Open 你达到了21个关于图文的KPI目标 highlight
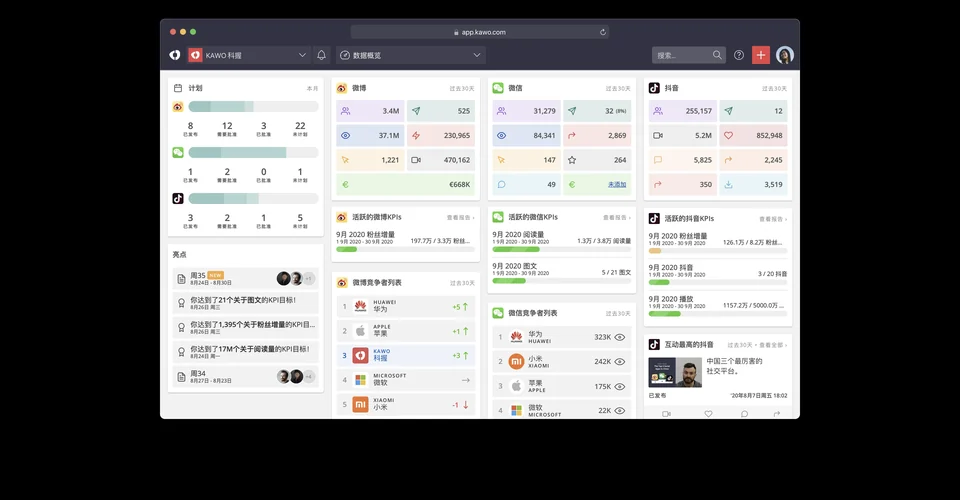Viewport: 960px width, 500px height. click(x=246, y=303)
